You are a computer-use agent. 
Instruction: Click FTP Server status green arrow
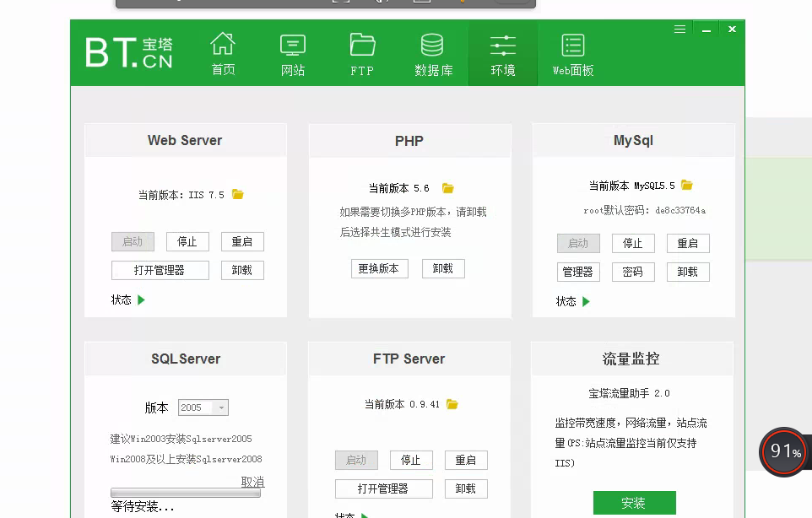click(365, 515)
